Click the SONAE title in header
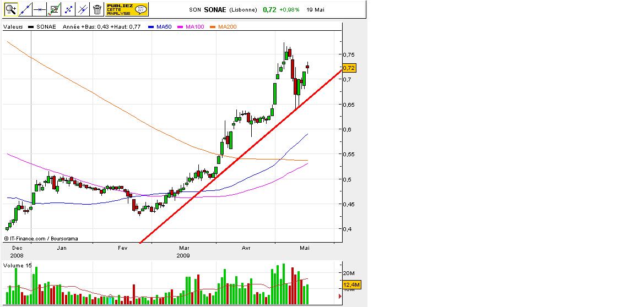This screenshot has width=644, height=307. point(215,9)
